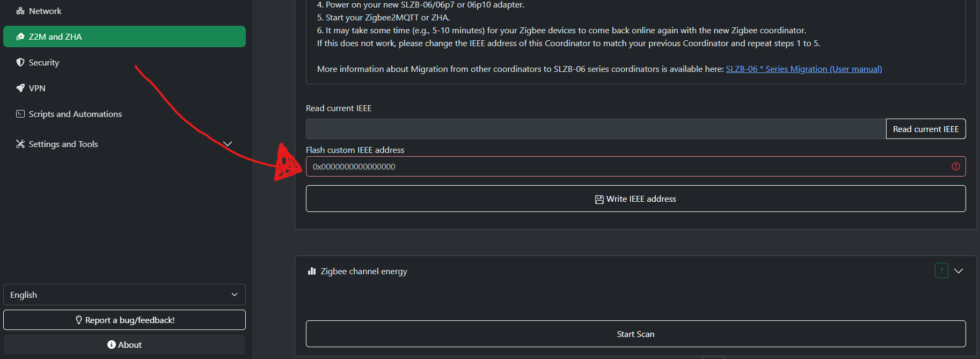Open the SLZB-06 Series Migration manual link
This screenshot has height=359, width=980.
(x=804, y=69)
